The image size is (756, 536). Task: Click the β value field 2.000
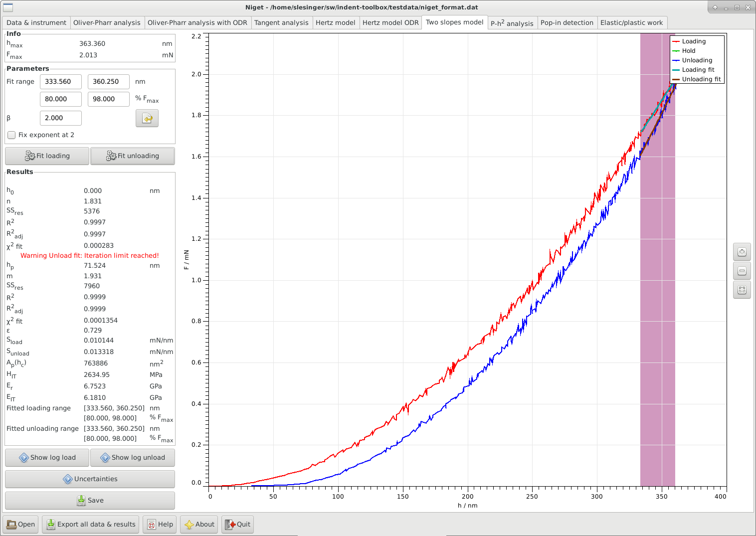click(x=61, y=118)
